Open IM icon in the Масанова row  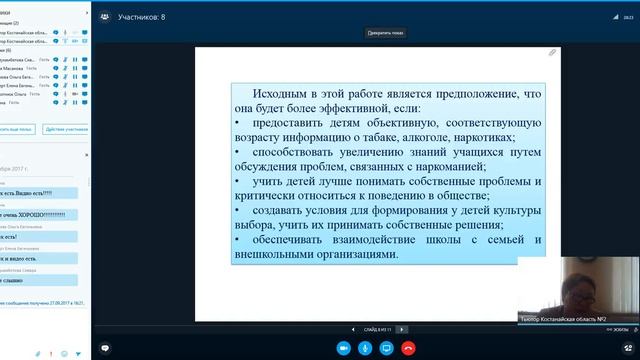click(56, 68)
